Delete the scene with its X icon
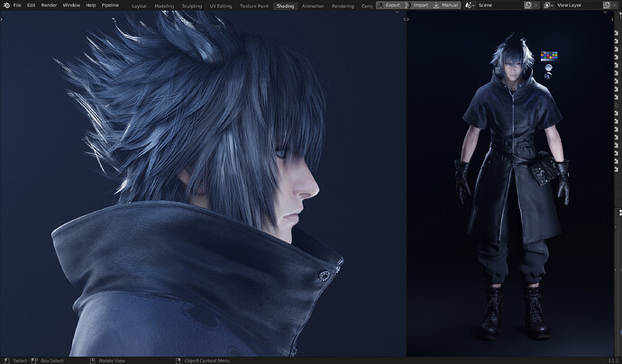 pyautogui.click(x=536, y=5)
